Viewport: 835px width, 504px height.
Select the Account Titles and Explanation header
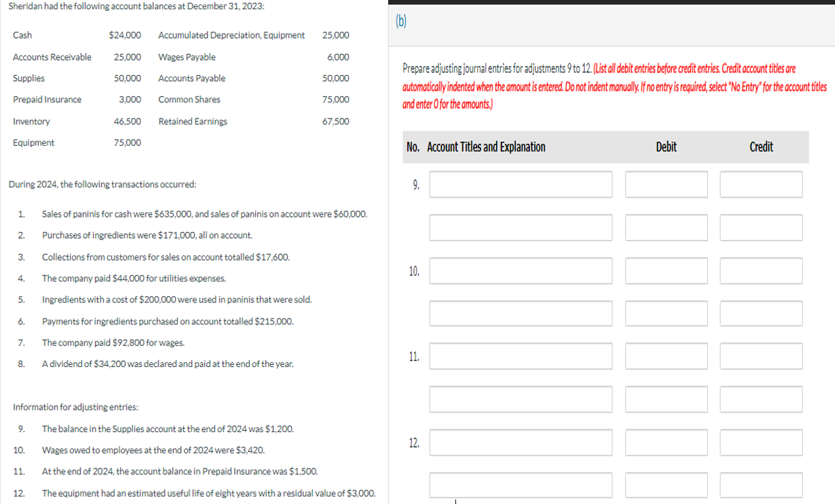pos(486,147)
